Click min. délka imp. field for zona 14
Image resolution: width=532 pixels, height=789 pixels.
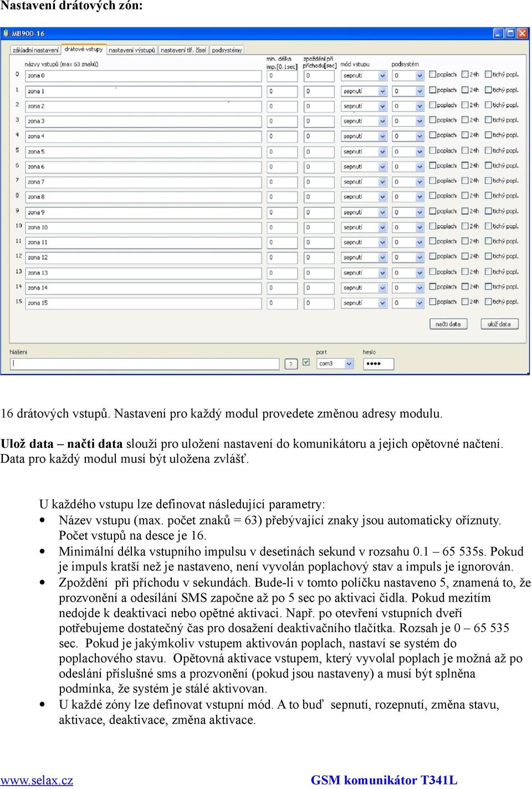coord(282,288)
